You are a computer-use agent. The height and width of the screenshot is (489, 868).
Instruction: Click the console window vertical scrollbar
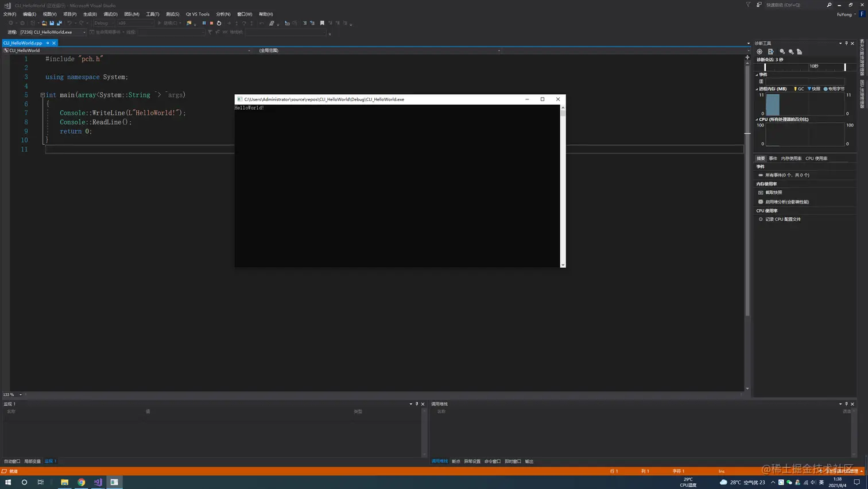[563, 186]
